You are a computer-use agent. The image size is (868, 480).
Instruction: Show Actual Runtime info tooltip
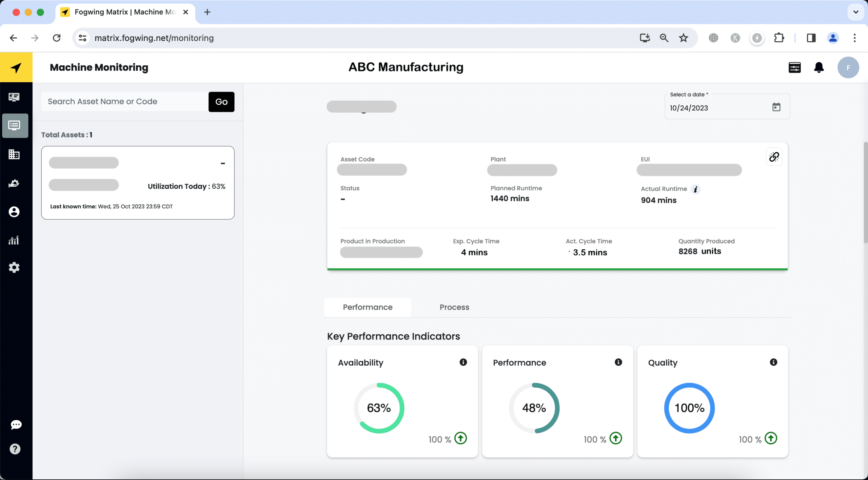click(x=695, y=189)
